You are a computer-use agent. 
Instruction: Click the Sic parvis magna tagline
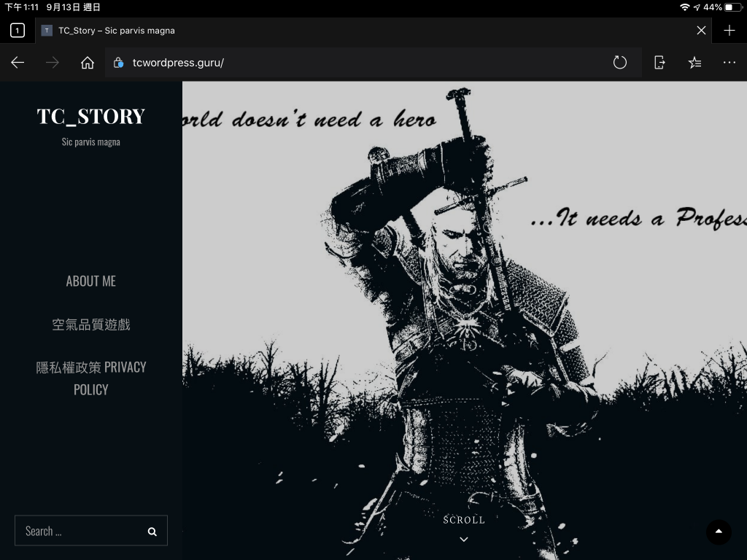click(91, 142)
